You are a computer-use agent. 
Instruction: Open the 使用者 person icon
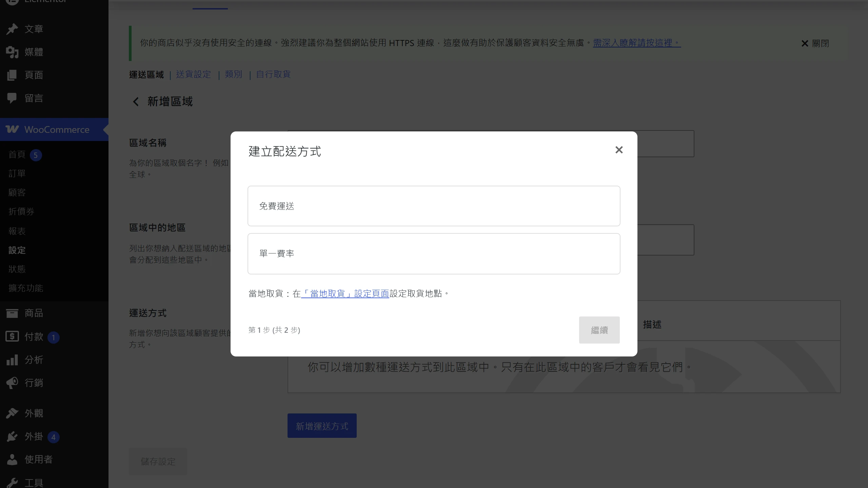click(12, 460)
